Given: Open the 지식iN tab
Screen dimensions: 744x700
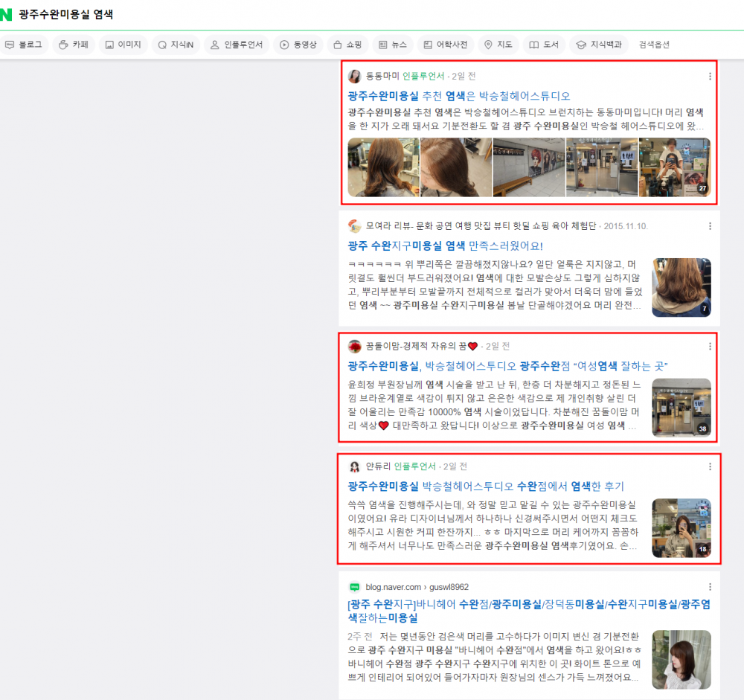Looking at the screenshot, I should tap(176, 45).
